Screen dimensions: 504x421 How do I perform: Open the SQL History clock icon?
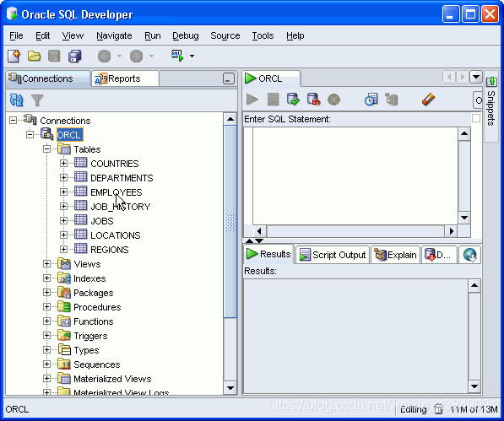click(x=371, y=100)
